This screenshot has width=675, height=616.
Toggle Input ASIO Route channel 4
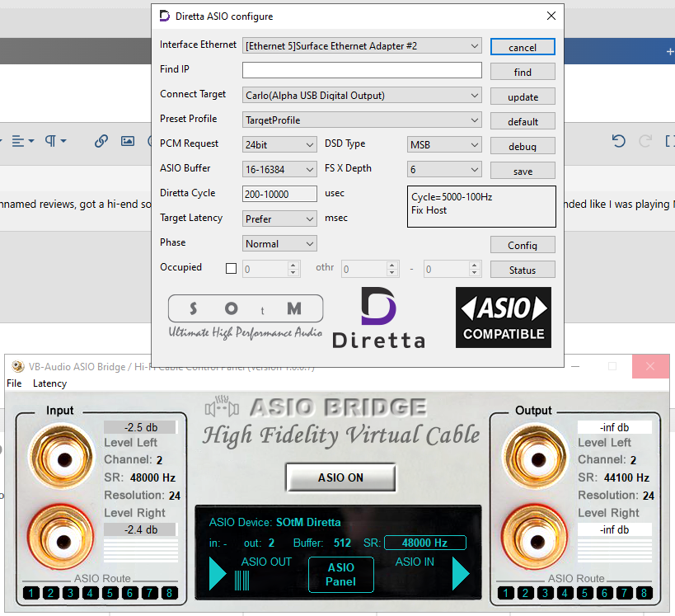pos(90,593)
